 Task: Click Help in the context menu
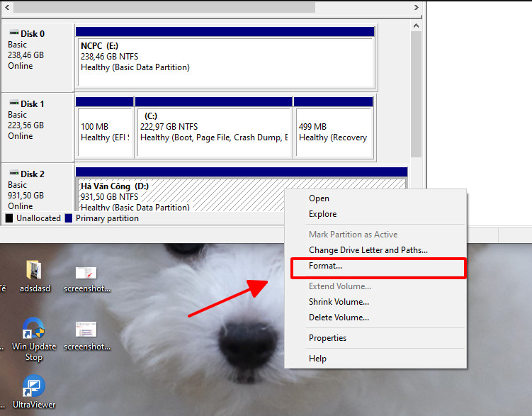[375, 359]
